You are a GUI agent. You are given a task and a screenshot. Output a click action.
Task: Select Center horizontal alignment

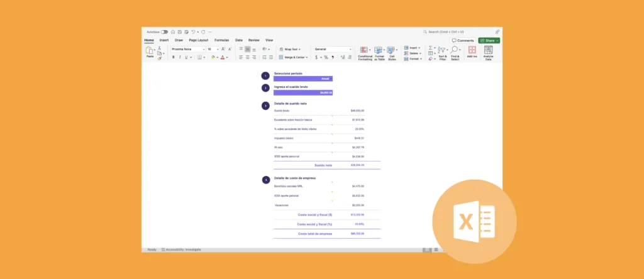[x=248, y=57]
